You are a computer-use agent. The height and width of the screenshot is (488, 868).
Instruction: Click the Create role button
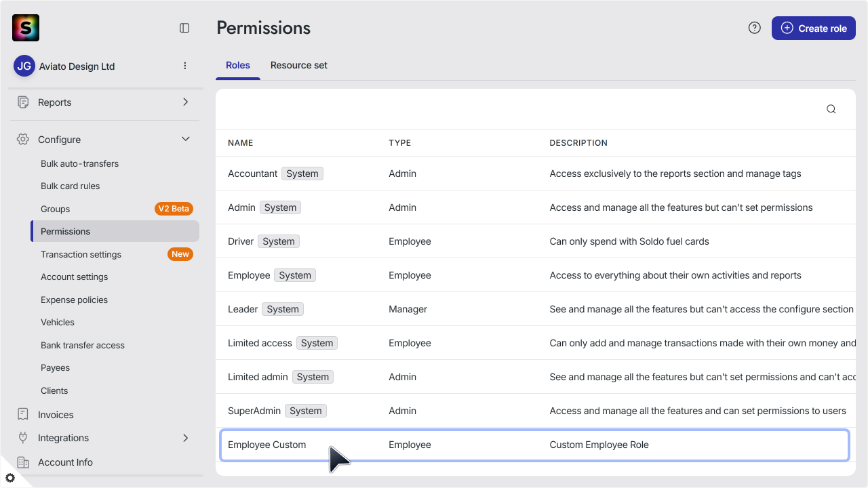pyautogui.click(x=814, y=28)
